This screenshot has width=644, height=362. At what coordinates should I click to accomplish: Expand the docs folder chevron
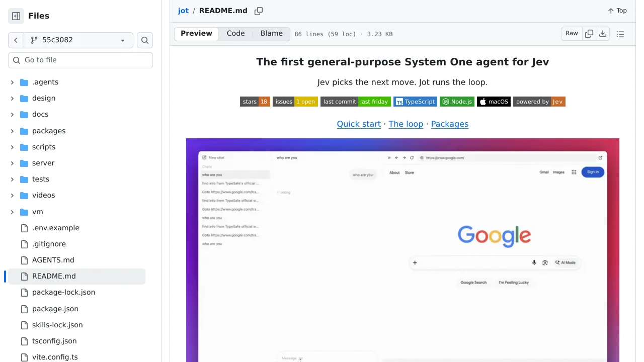tap(12, 114)
